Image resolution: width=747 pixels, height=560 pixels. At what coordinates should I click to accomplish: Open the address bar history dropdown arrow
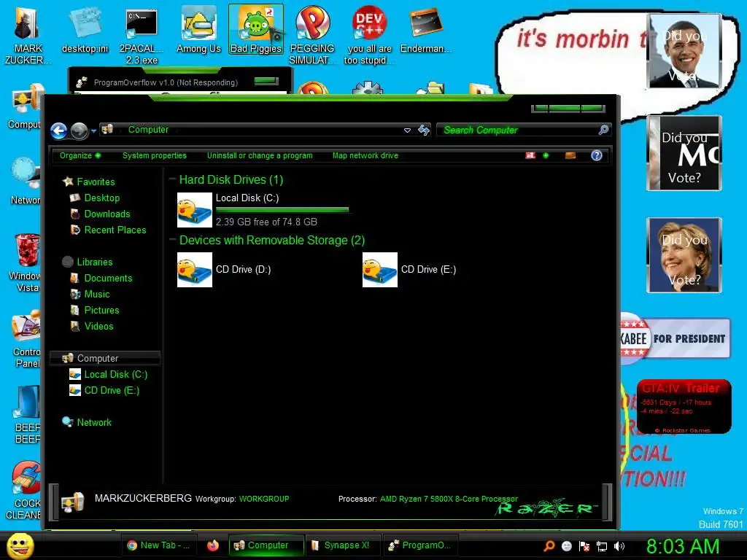[407, 130]
